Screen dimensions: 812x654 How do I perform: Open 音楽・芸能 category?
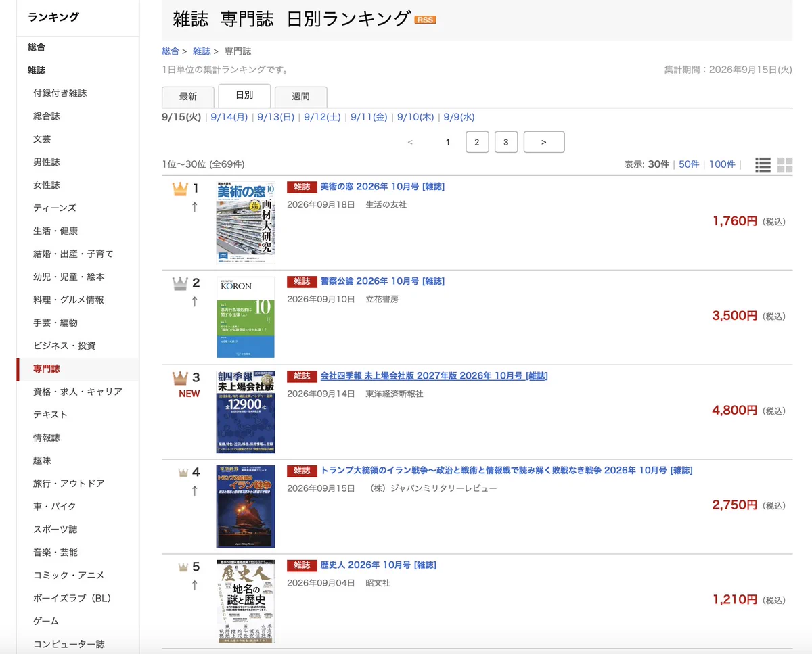pos(55,553)
